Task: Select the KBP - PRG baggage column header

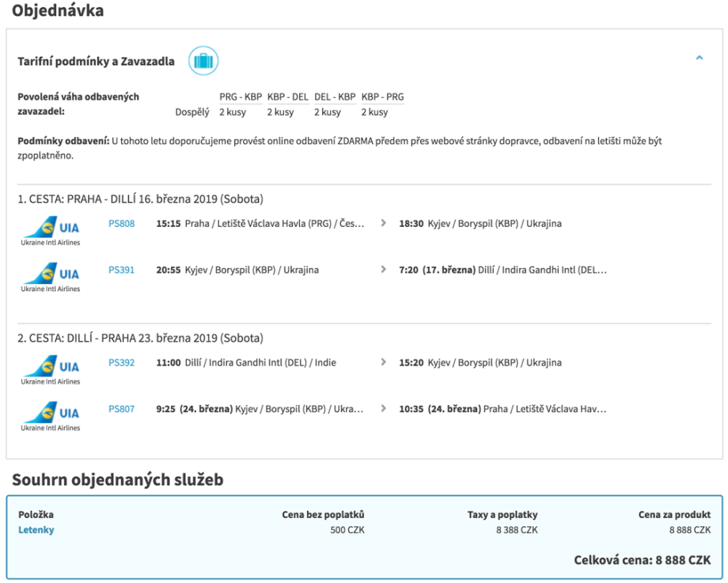Action: coord(382,97)
